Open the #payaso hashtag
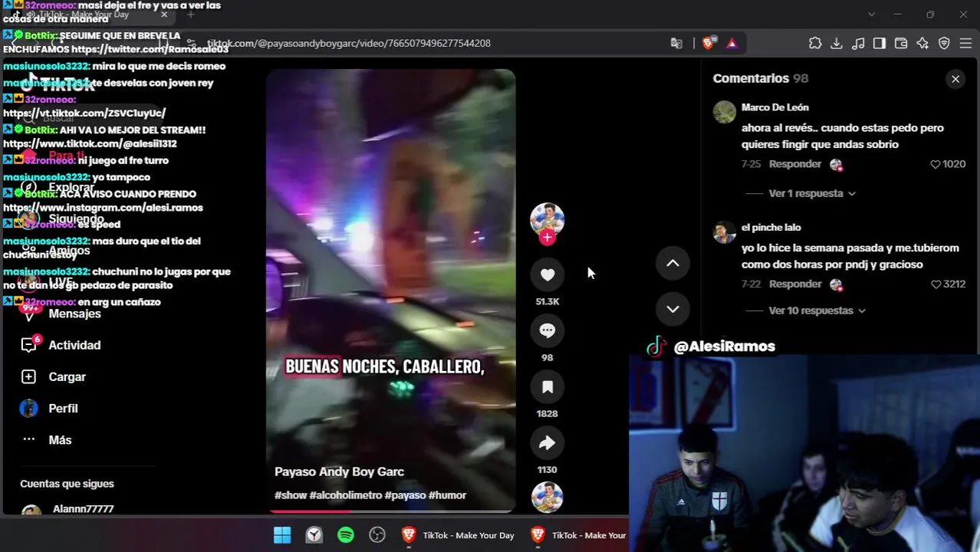The height and width of the screenshot is (552, 980). (x=405, y=495)
